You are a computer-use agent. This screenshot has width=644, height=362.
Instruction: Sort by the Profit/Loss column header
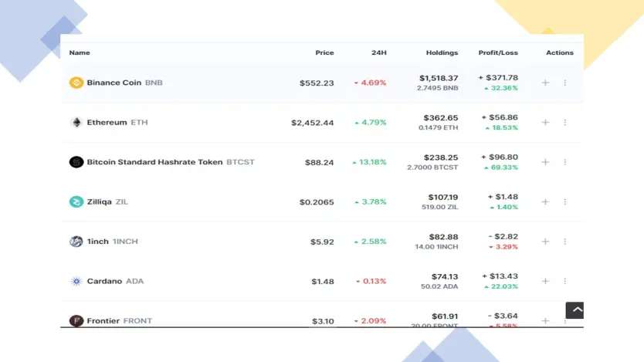click(x=498, y=52)
